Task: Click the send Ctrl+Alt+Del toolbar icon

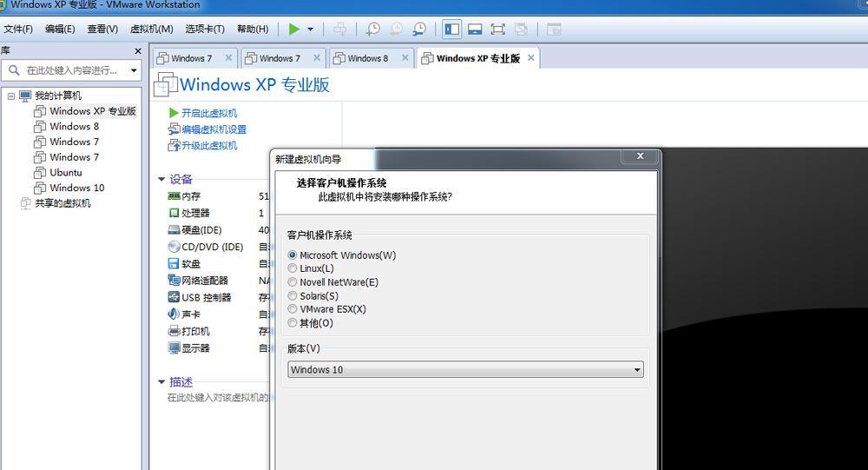Action: 339,29
